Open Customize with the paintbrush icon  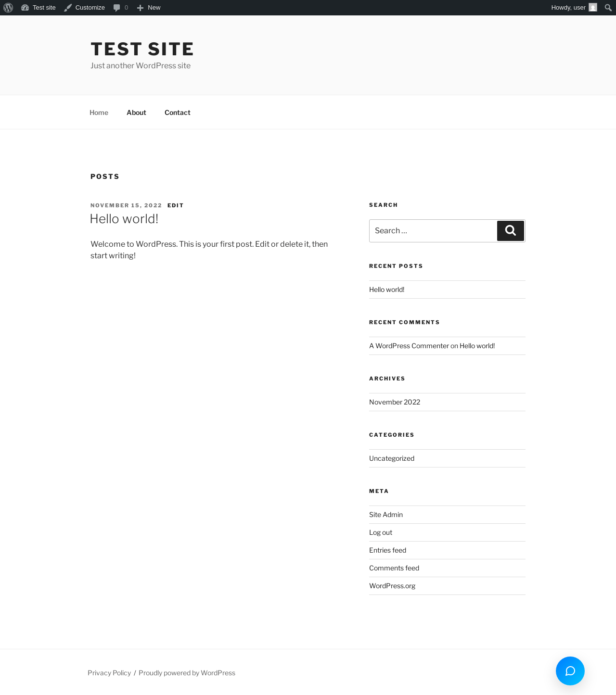68,8
